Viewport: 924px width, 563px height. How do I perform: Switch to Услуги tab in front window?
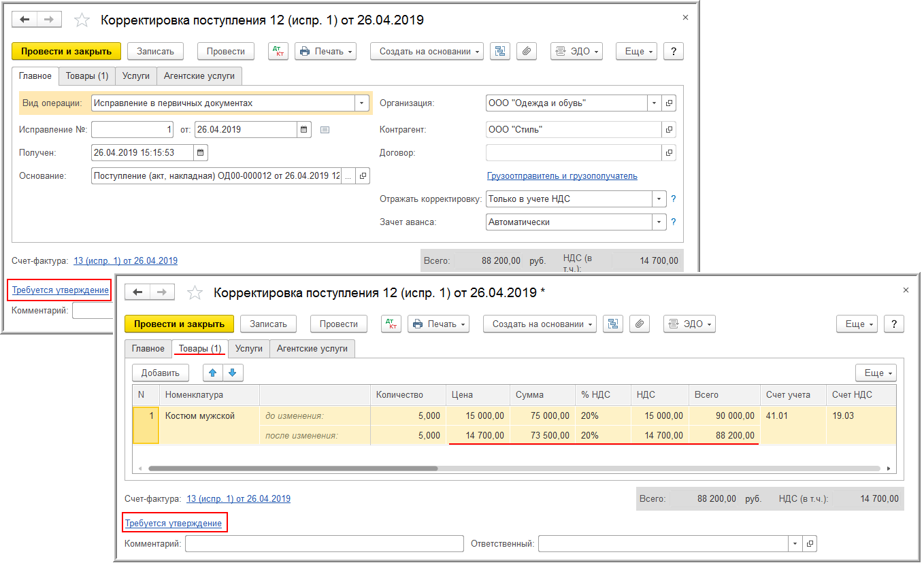click(x=249, y=348)
